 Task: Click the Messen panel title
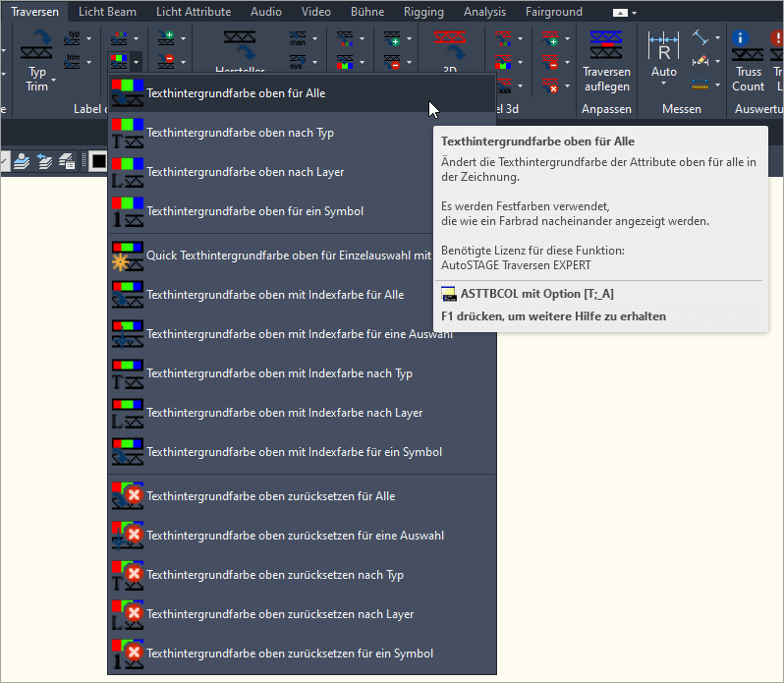[681, 109]
